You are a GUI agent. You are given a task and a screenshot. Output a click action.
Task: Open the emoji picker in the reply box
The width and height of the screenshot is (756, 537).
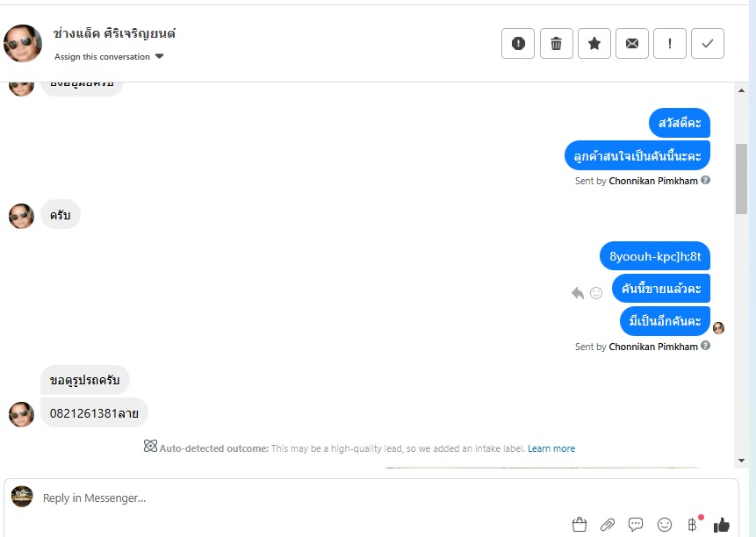click(665, 525)
